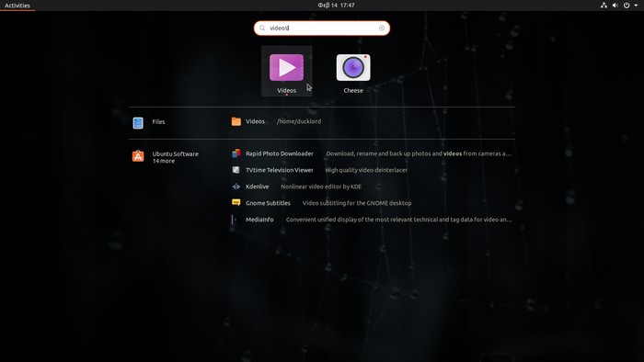This screenshot has height=362, width=644.
Task: Click the Videos folder icon
Action: pos(236,121)
